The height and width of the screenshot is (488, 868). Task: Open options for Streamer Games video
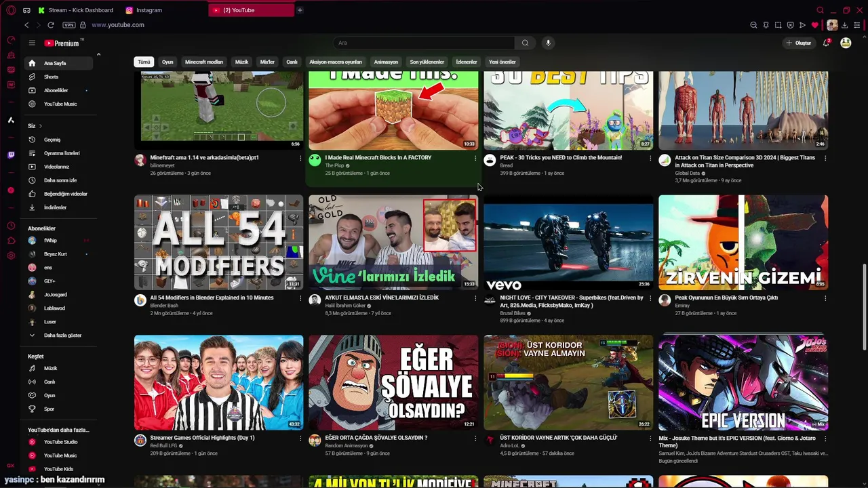click(300, 439)
